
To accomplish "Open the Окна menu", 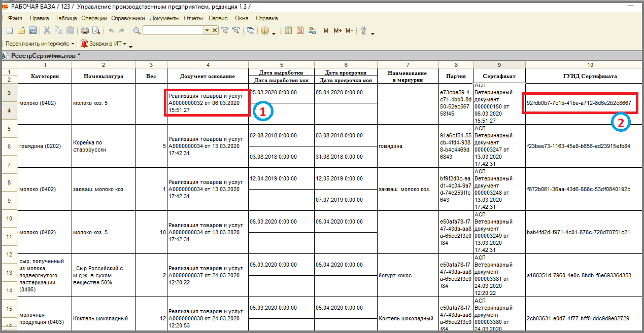I will [242, 18].
